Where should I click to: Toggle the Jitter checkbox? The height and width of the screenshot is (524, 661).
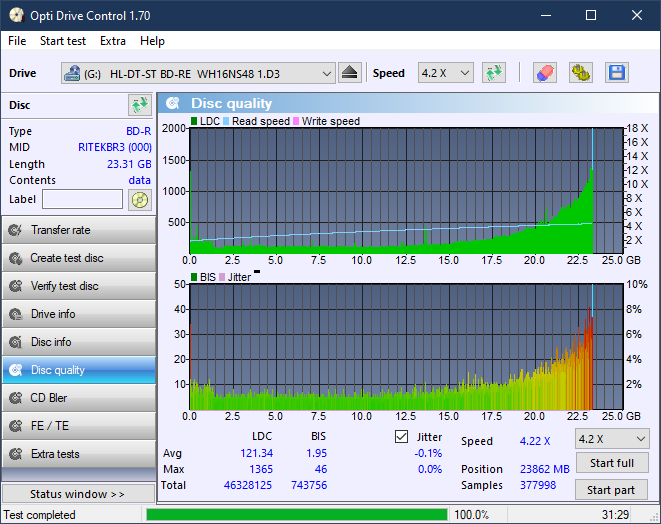coord(401,437)
